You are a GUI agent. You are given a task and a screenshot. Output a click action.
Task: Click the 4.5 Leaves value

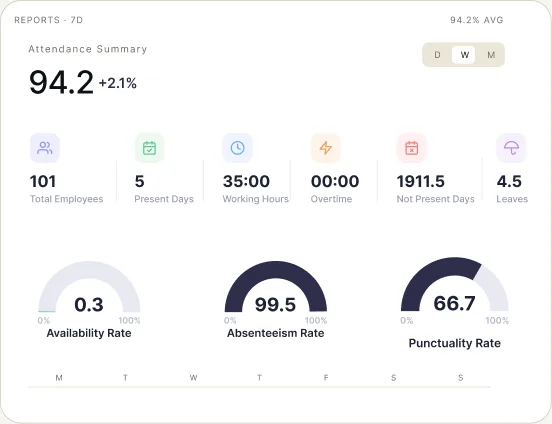(509, 182)
